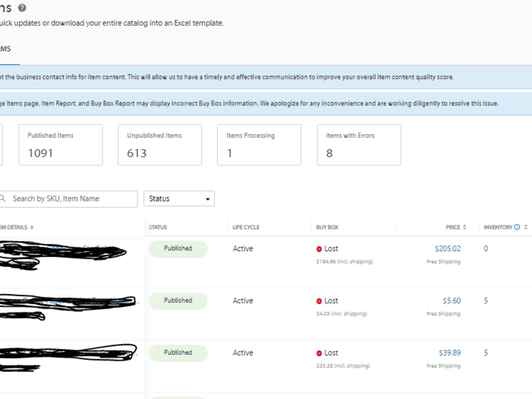Image resolution: width=532 pixels, height=399 pixels.
Task: Click $33.28 (incl. shipping) text
Action: click(343, 366)
